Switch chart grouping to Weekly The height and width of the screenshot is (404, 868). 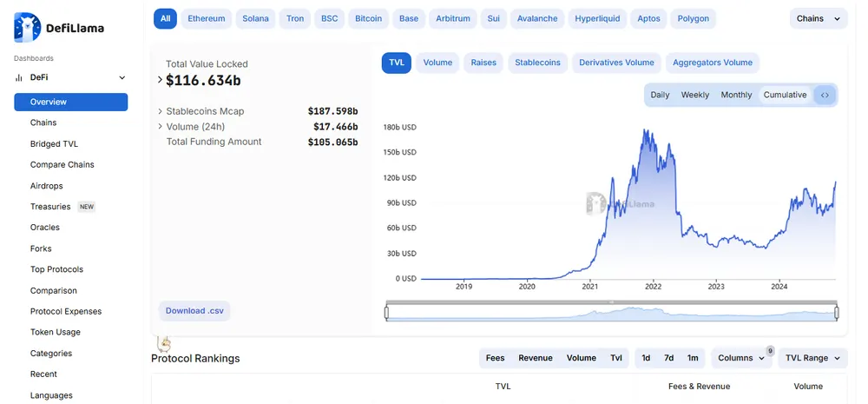[x=694, y=95]
